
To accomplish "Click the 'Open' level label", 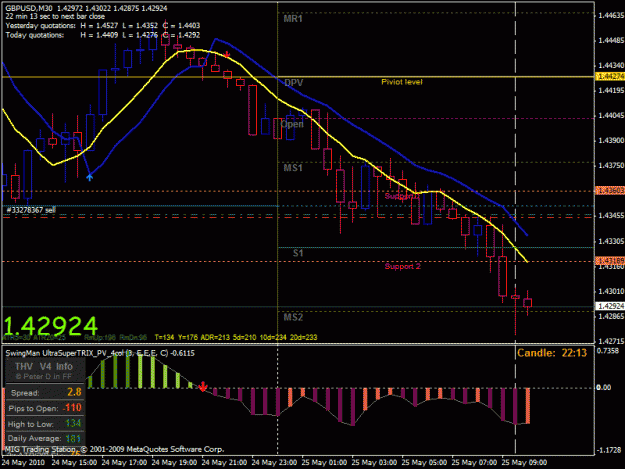I will point(292,124).
